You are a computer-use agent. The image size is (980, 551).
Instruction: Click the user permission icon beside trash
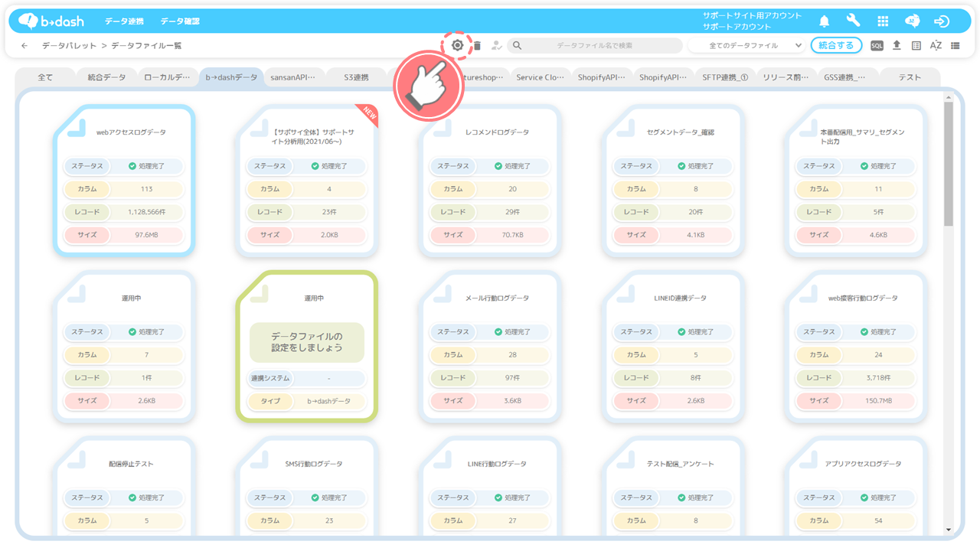point(497,46)
